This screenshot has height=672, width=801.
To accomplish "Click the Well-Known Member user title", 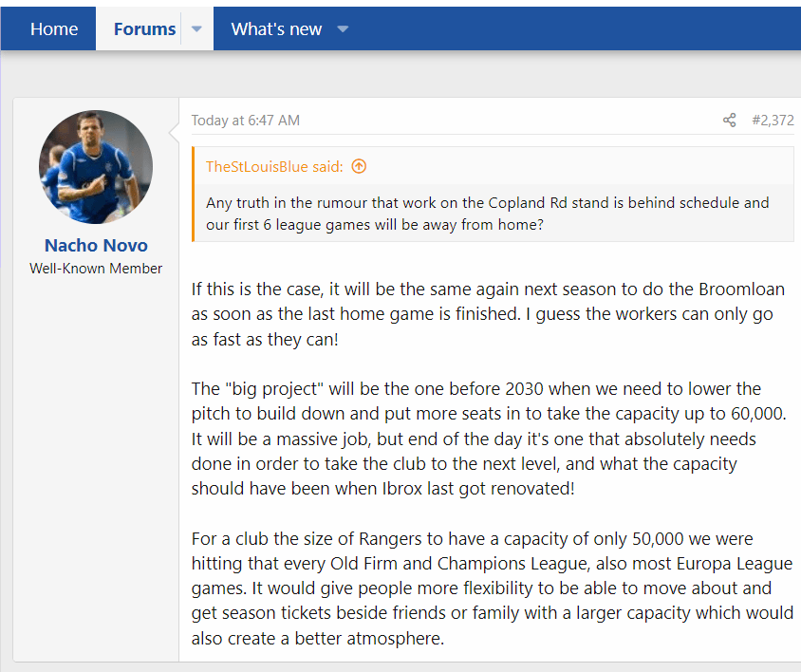I will (x=96, y=269).
